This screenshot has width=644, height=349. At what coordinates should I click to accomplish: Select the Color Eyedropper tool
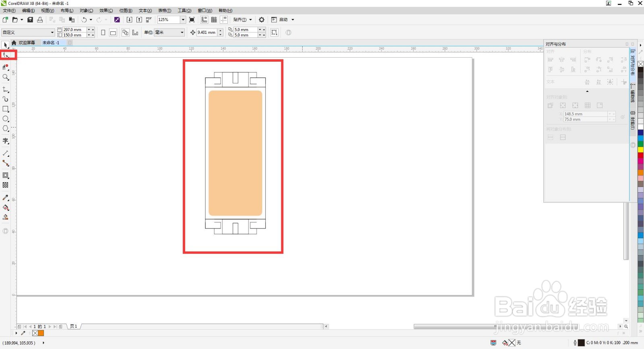pos(6,197)
